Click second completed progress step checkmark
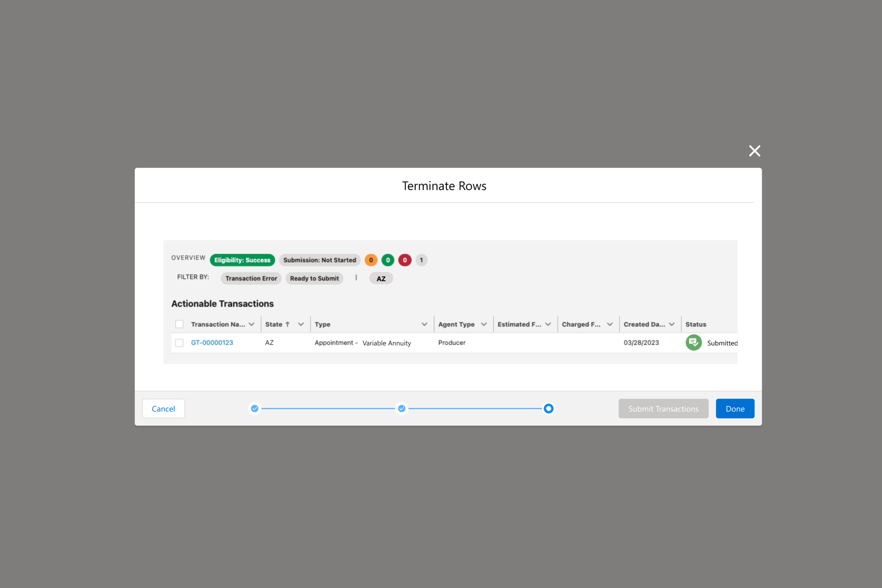This screenshot has height=588, width=882. (402, 409)
